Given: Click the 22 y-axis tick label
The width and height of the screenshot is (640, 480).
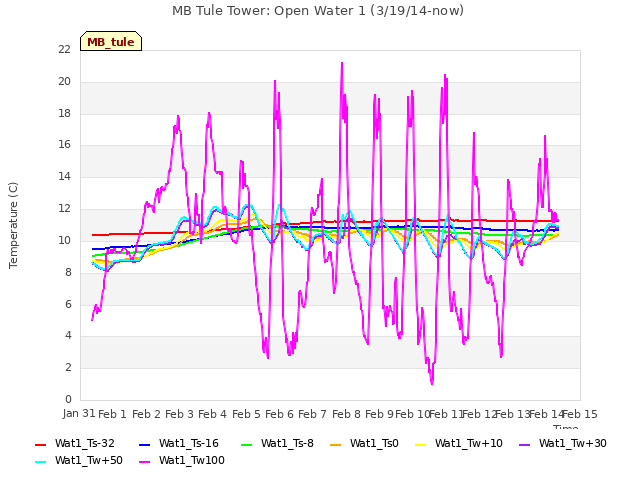Looking at the screenshot, I should [64, 49].
